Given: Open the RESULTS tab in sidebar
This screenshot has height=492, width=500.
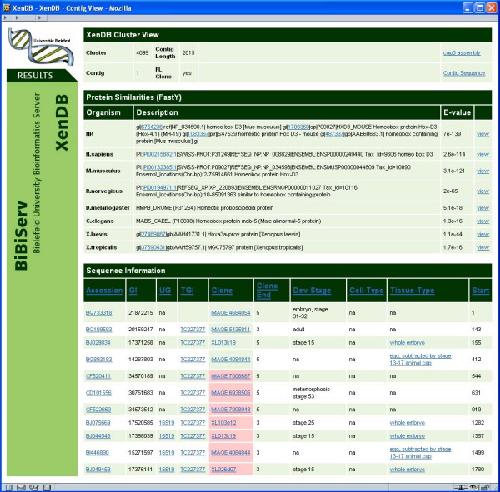Looking at the screenshot, I should coord(35,75).
